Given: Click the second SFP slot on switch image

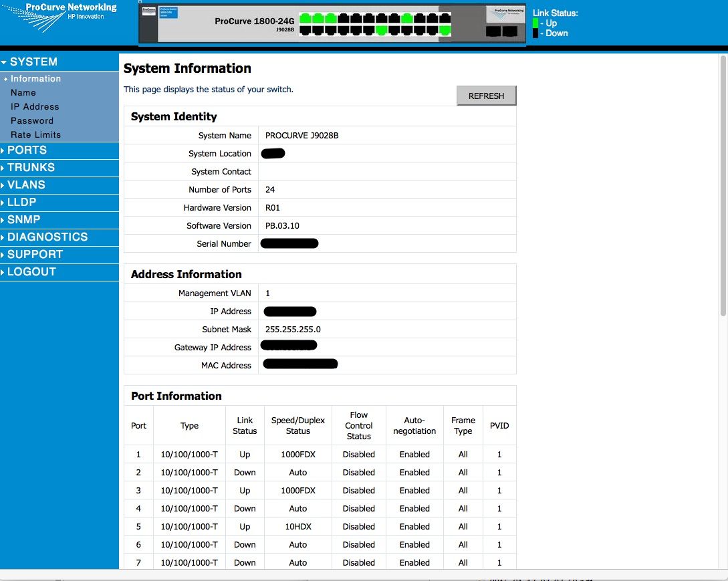Looking at the screenshot, I should click(510, 31).
